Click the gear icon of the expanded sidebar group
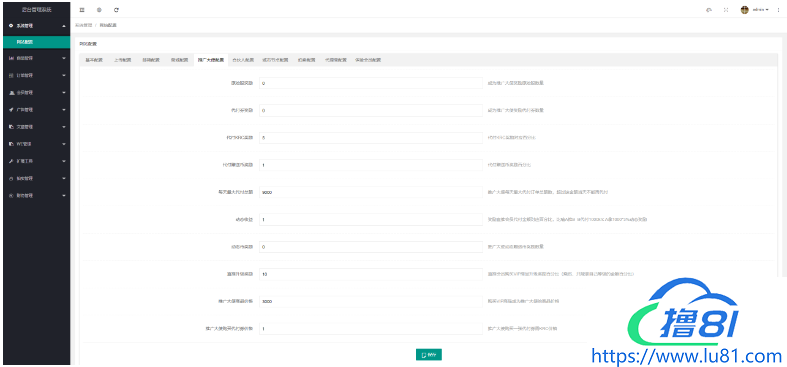 11,26
